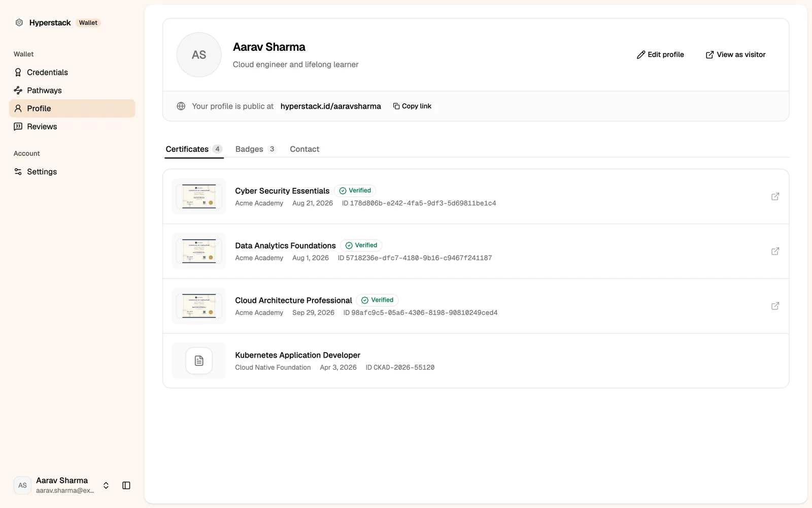The height and width of the screenshot is (508, 812).
Task: Click the certificate ID CKAD-2026-55120
Action: pyautogui.click(x=404, y=367)
